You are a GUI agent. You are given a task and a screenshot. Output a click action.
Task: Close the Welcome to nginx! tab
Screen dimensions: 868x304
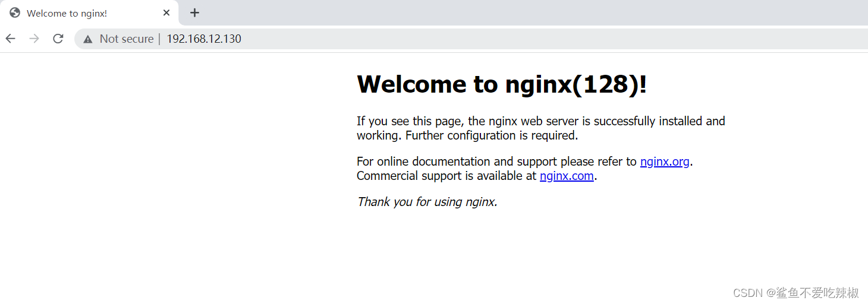pyautogui.click(x=166, y=12)
